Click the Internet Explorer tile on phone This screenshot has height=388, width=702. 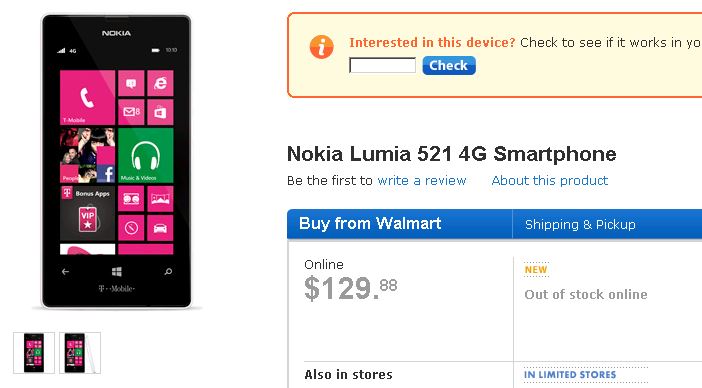(160, 83)
